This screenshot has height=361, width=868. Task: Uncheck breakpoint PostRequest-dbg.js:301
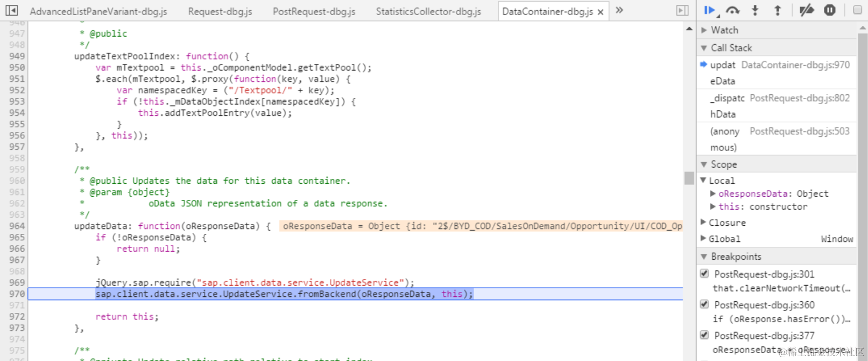click(704, 273)
